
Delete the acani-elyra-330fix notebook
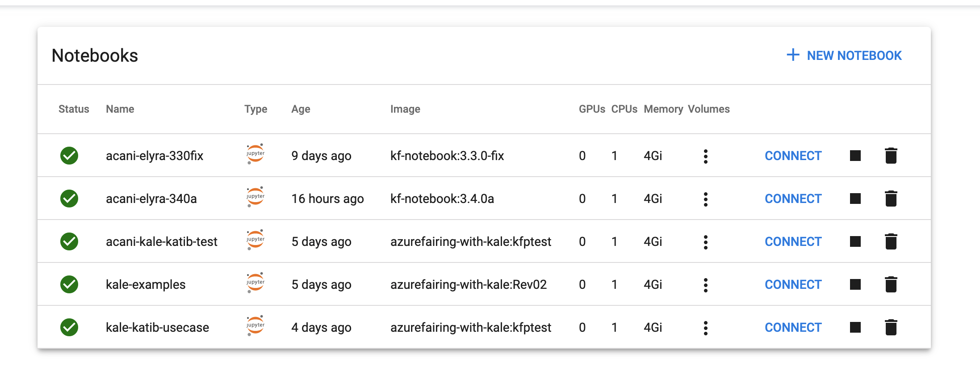click(x=891, y=156)
